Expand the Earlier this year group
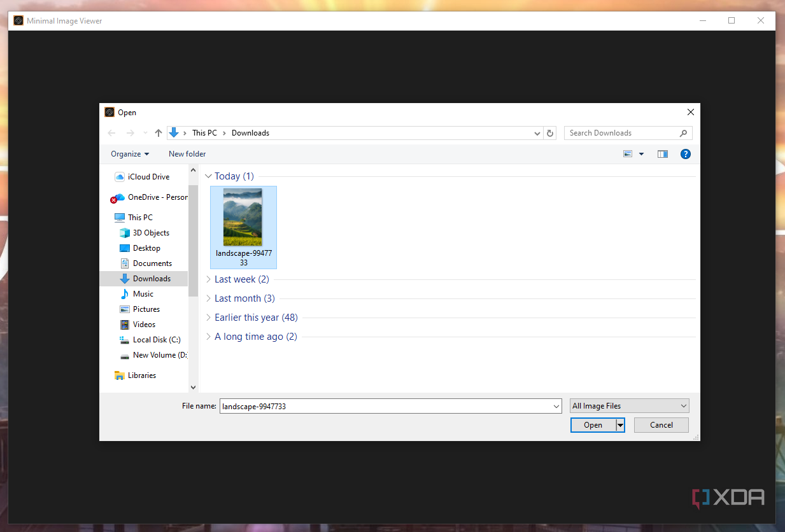Viewport: 785px width, 532px height. 208,318
